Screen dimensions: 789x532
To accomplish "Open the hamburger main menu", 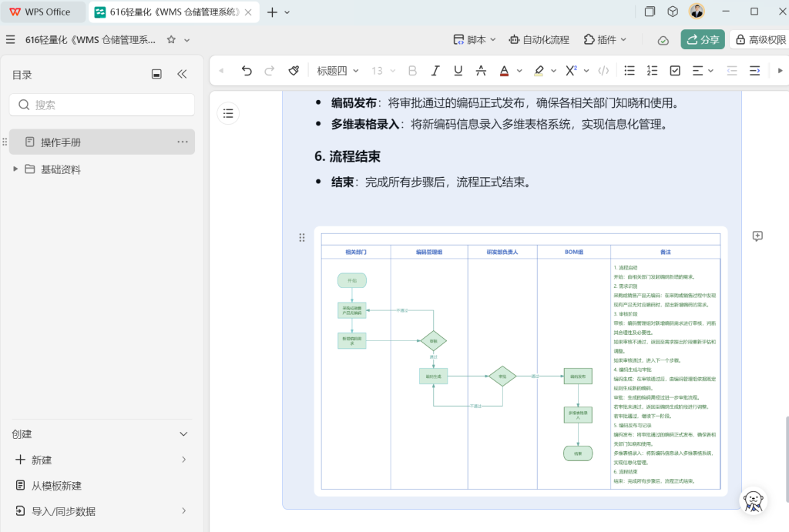I will 11,40.
